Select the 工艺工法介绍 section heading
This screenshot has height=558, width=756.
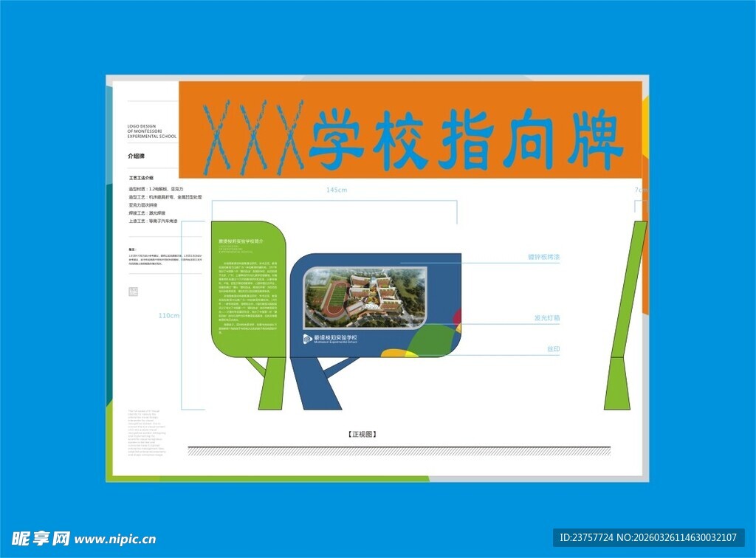pos(141,178)
